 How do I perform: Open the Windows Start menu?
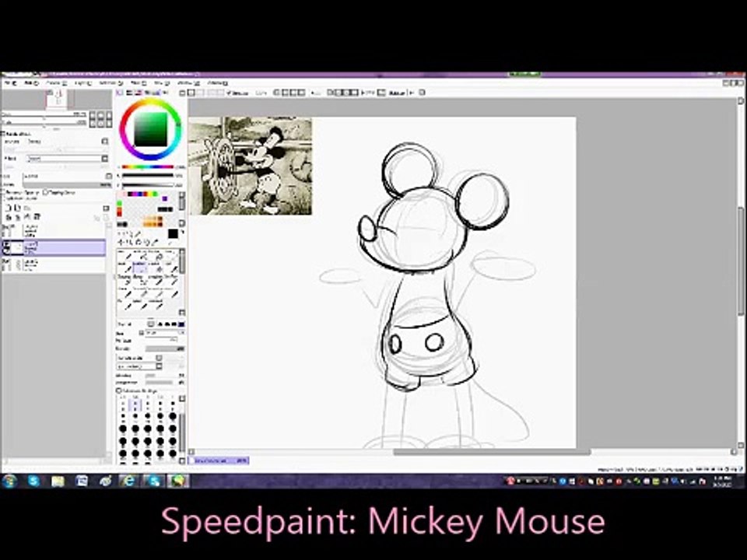coord(9,481)
